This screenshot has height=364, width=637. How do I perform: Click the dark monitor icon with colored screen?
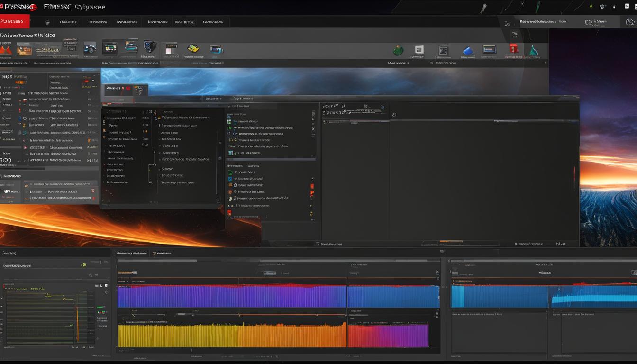110,48
